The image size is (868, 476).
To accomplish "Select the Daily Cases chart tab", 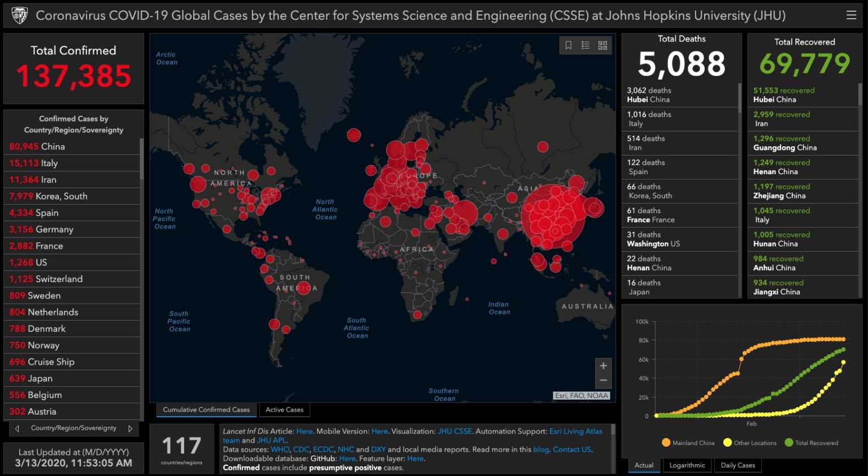I will pyautogui.click(x=737, y=465).
